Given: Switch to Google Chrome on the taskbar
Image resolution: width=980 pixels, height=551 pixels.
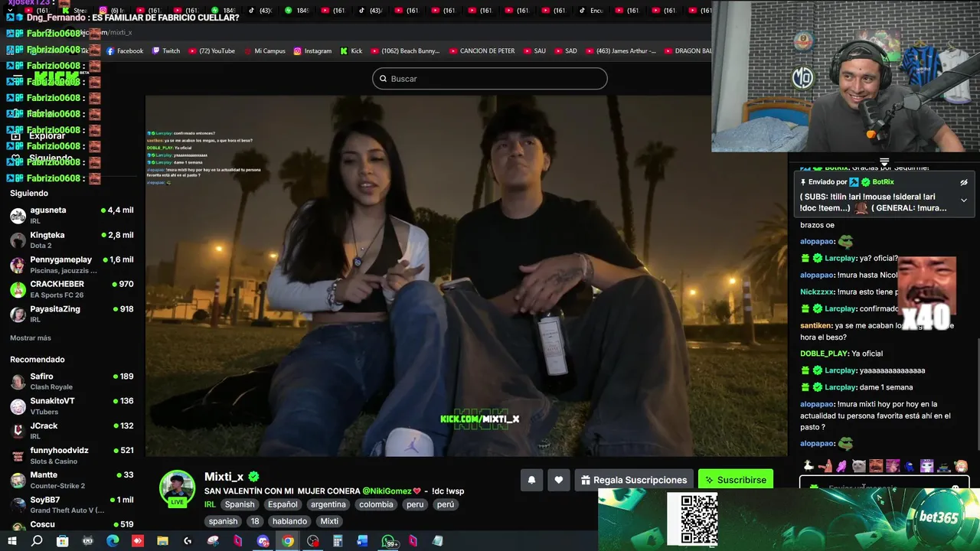Looking at the screenshot, I should [x=288, y=541].
